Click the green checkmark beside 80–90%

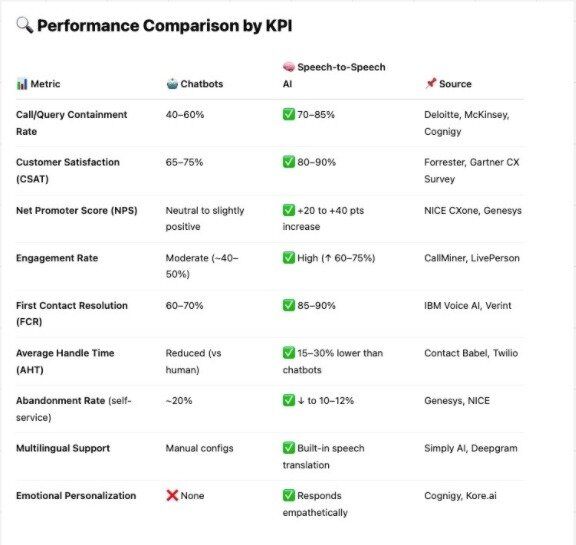(x=289, y=162)
